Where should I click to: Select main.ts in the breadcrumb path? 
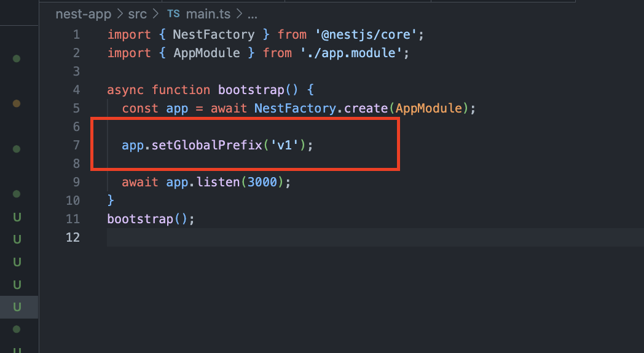(208, 14)
